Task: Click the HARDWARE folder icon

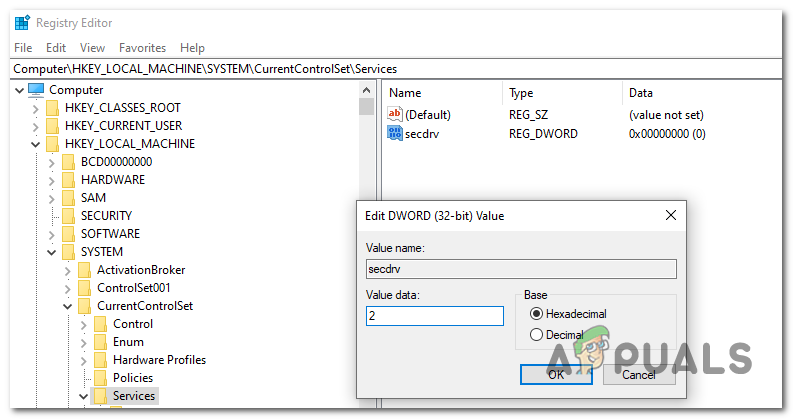Action: coord(68,180)
